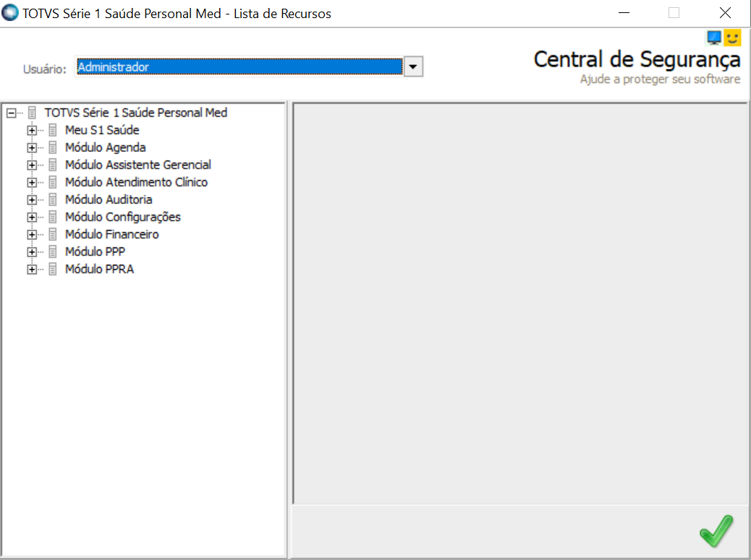Click document icon beside Módulo Assistente Gerencial
Viewport: 751px width, 560px height.
click(53, 165)
